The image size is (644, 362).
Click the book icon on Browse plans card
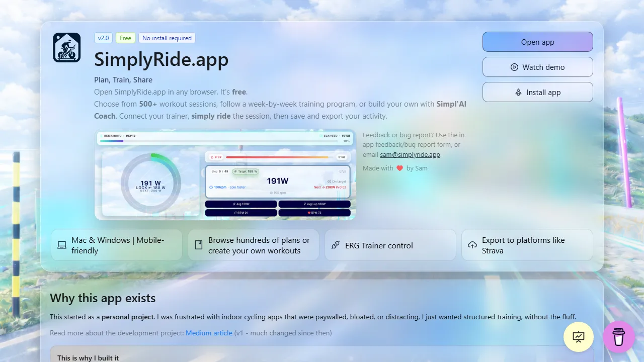(x=199, y=245)
